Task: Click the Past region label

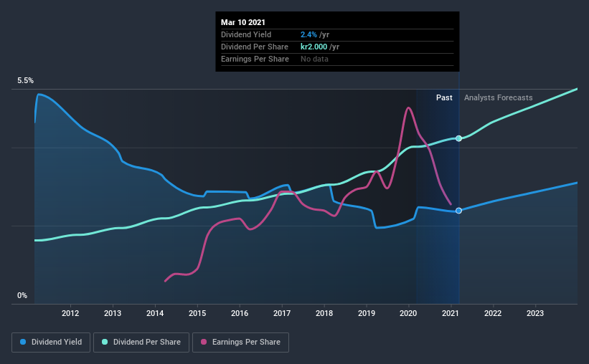Action: (x=444, y=97)
